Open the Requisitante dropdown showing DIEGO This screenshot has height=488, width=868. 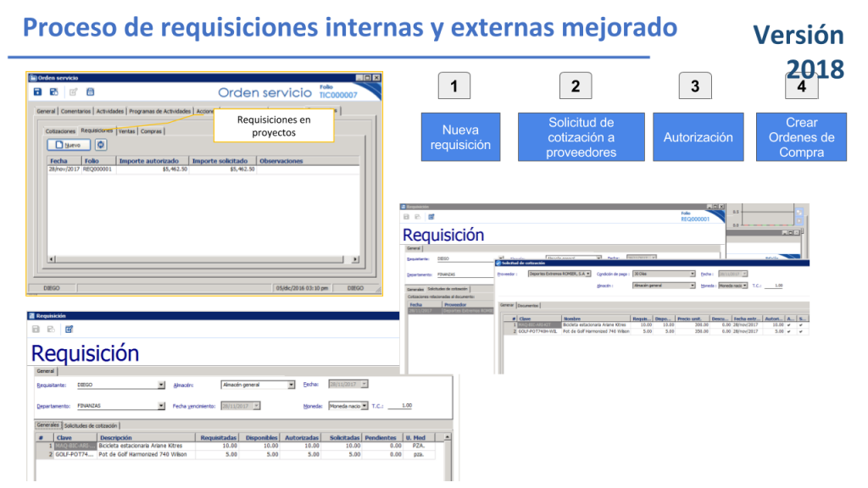(161, 385)
